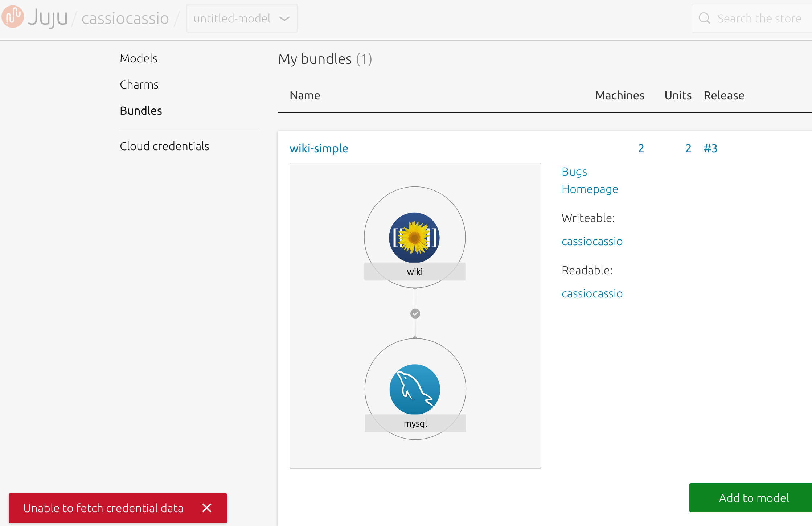Follow the Bugs link

coord(574,172)
